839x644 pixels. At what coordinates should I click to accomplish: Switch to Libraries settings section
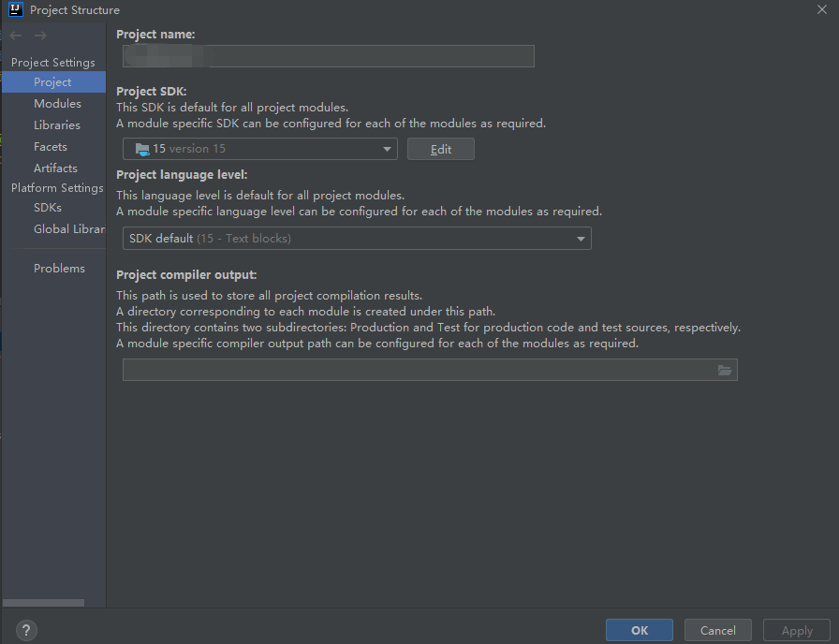57,125
